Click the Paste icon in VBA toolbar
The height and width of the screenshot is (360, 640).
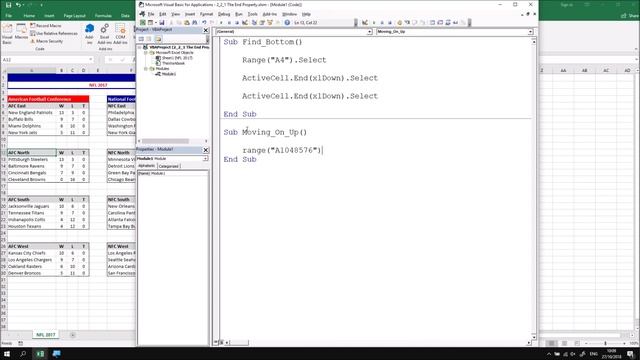tap(187, 22)
